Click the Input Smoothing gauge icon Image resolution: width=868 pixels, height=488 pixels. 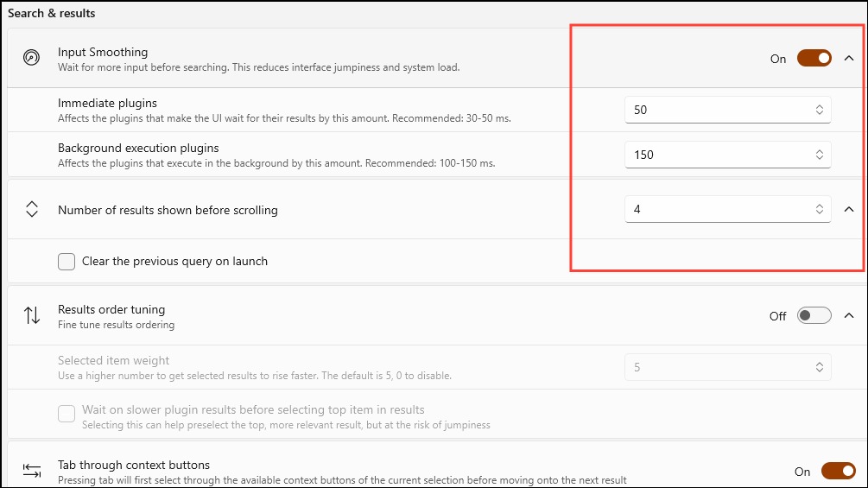point(32,57)
